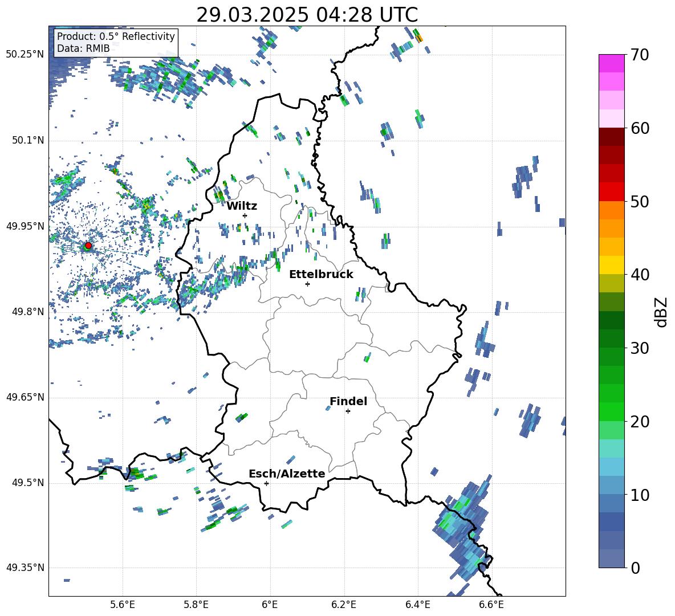675x616 pixels.
Task: Click the magenta top segment of colorbar
Action: pyautogui.click(x=611, y=63)
